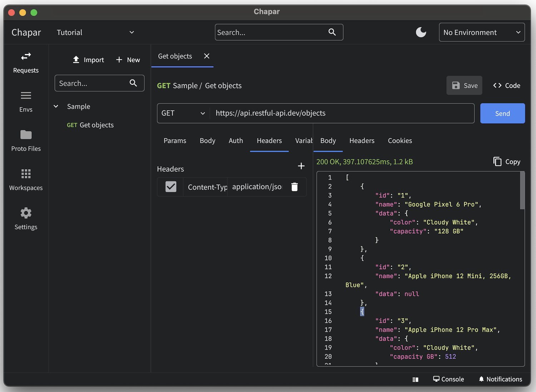Open Proto Files section

pyautogui.click(x=26, y=141)
